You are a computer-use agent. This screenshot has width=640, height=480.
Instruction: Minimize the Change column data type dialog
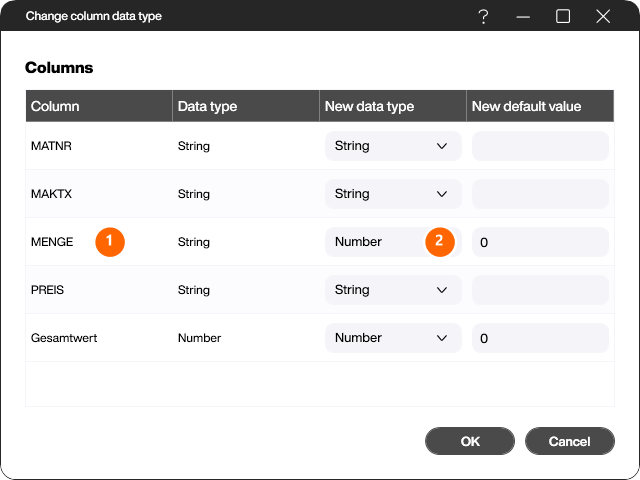(523, 17)
